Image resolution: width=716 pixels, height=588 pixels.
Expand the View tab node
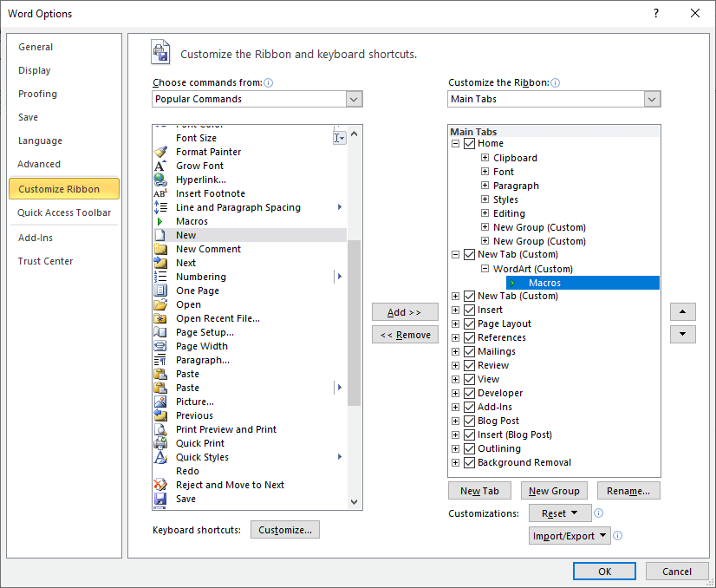pyautogui.click(x=455, y=379)
